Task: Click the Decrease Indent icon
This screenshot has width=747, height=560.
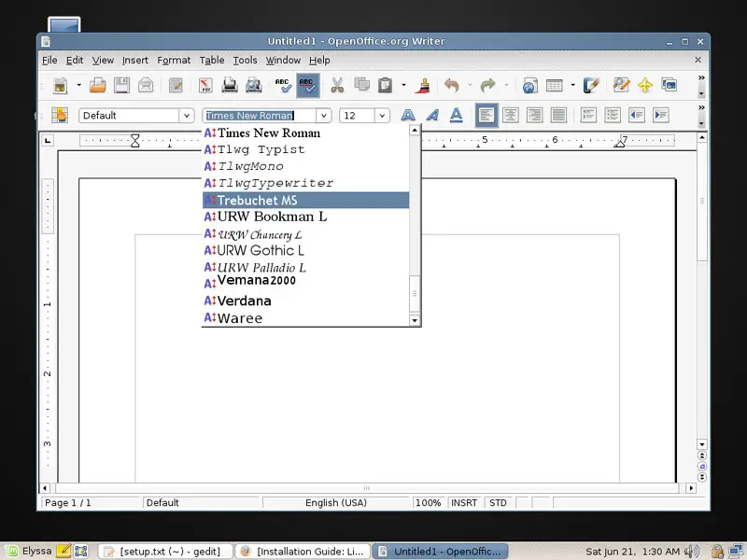Action: point(637,115)
